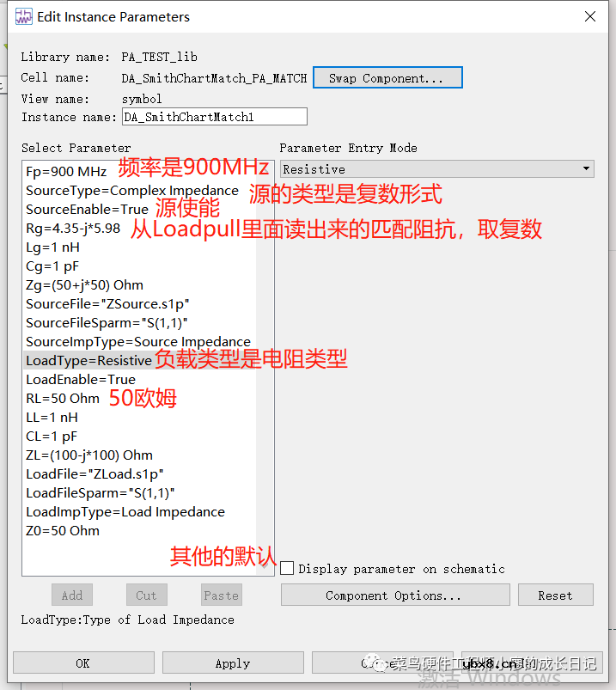The image size is (616, 690).
Task: Click into the Instance name input field
Action: pyautogui.click(x=215, y=117)
